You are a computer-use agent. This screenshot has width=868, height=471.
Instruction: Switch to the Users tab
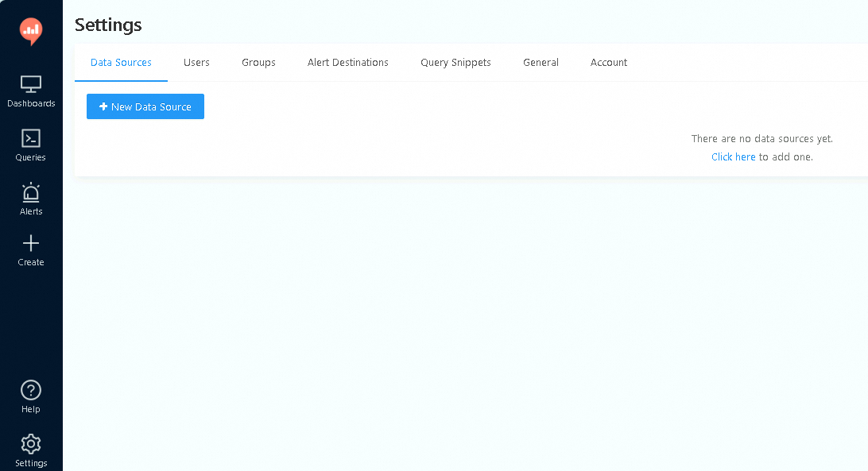coord(196,63)
